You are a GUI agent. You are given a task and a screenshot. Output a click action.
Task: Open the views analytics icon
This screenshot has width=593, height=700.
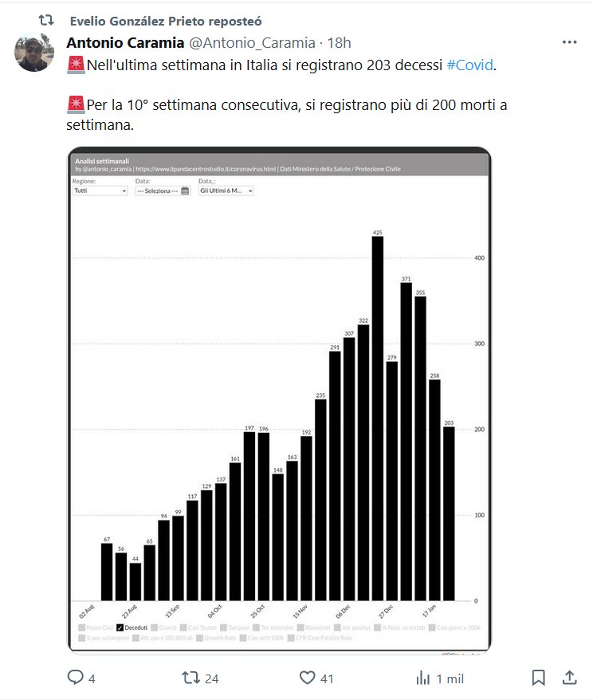[x=422, y=678]
